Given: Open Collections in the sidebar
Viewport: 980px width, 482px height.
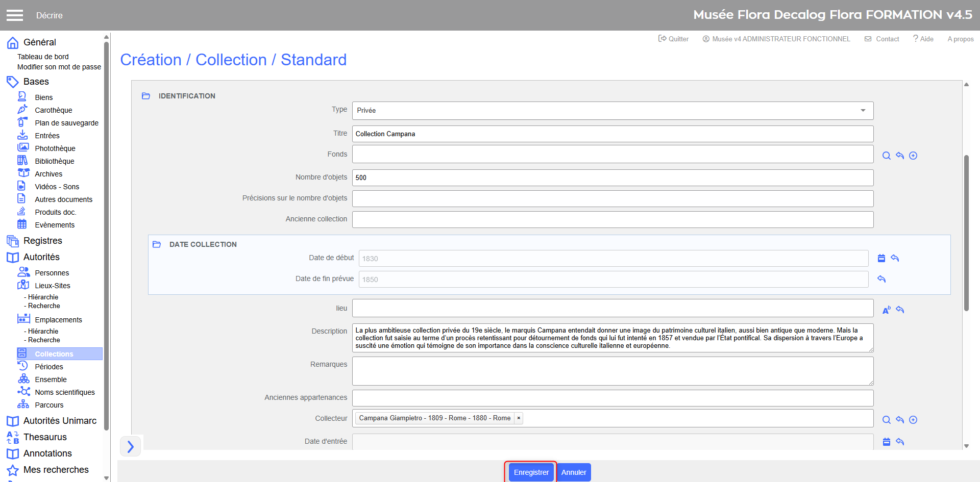Looking at the screenshot, I should [54, 354].
